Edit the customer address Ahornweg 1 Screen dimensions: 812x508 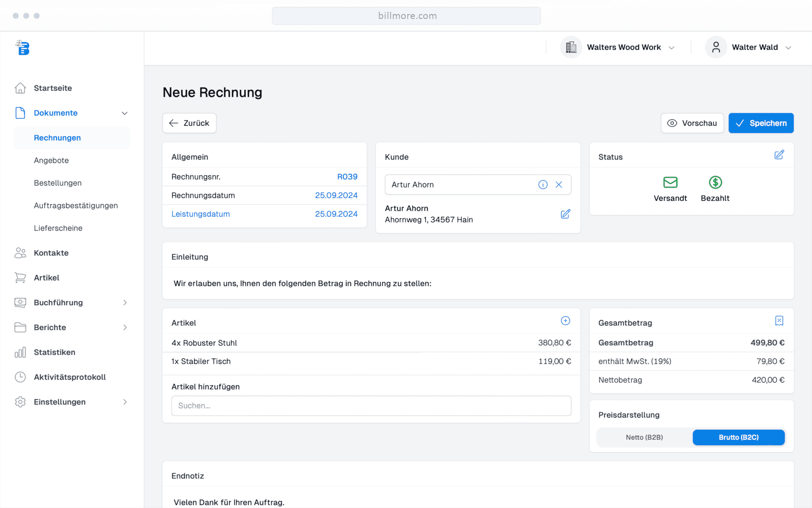point(565,214)
